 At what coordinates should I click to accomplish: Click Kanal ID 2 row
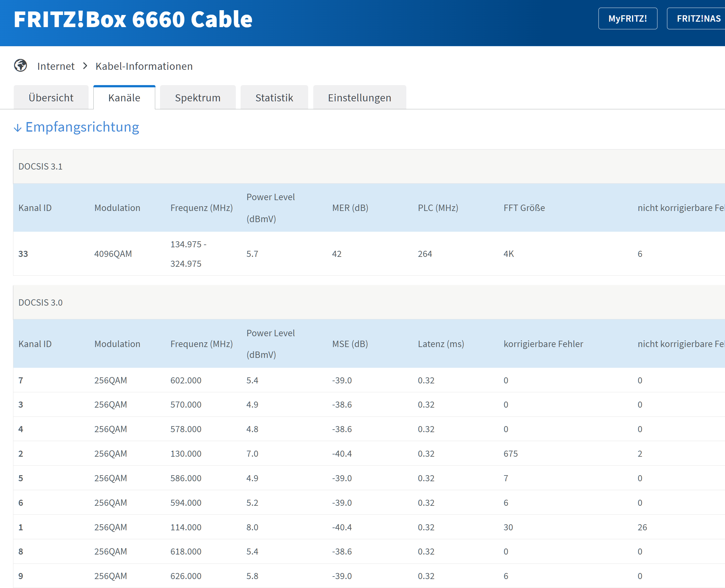tap(369, 454)
